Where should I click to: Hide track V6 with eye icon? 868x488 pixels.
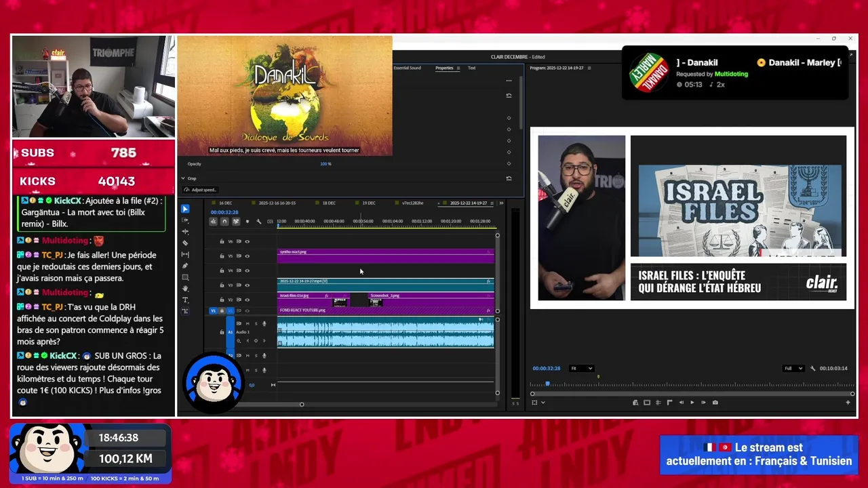point(247,241)
